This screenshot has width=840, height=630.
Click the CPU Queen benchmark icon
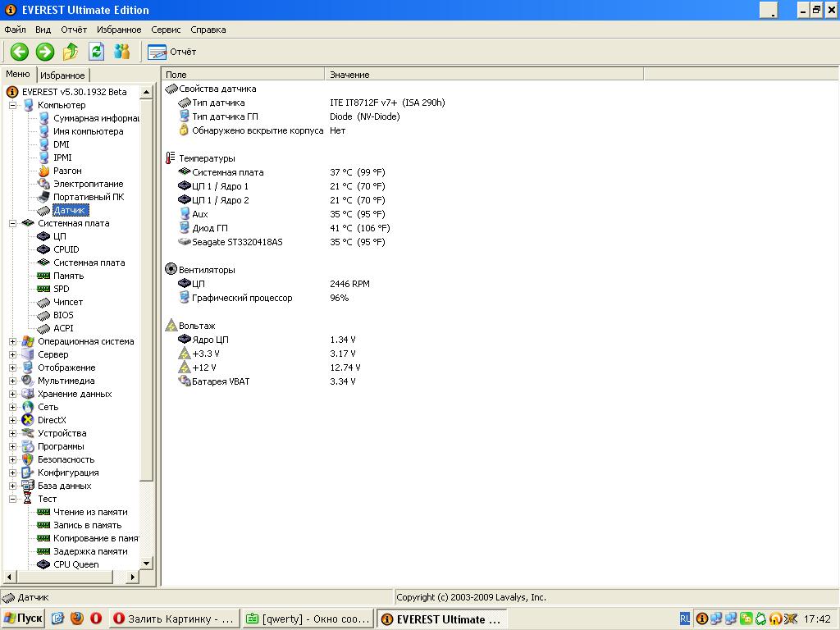(x=44, y=564)
